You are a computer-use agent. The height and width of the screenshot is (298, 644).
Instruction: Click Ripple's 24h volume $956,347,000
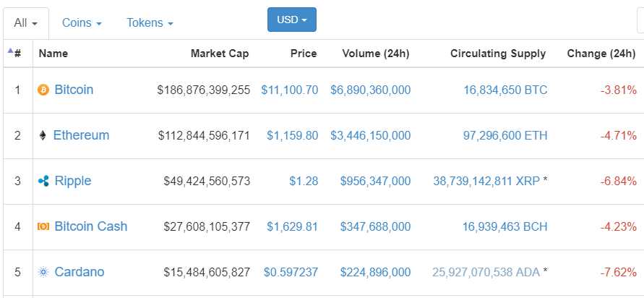375,181
